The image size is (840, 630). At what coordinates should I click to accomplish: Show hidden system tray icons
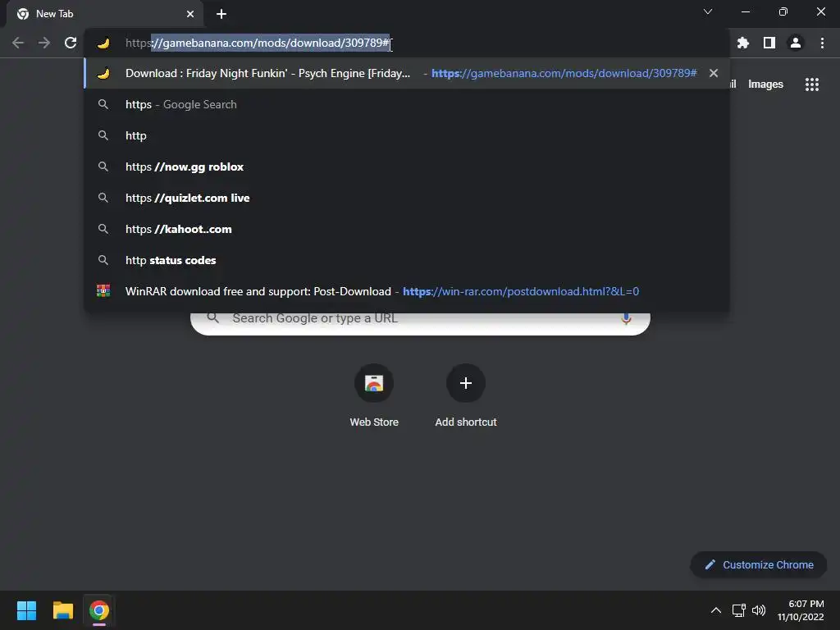(715, 610)
